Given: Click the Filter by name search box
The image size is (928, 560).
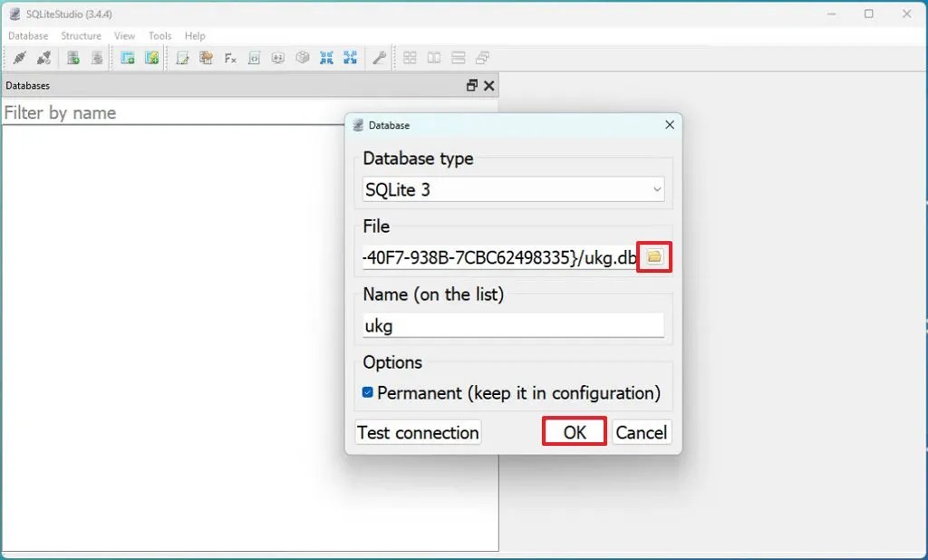Looking at the screenshot, I should [174, 112].
